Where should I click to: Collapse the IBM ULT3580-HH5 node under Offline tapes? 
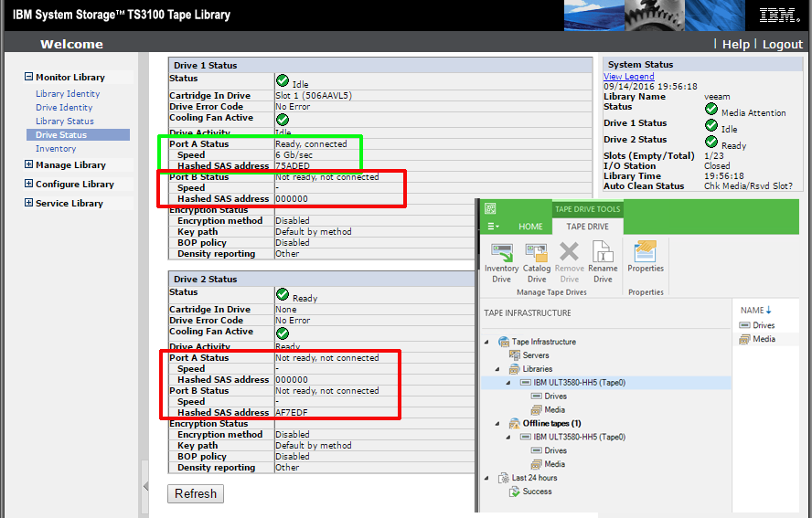pos(508,437)
